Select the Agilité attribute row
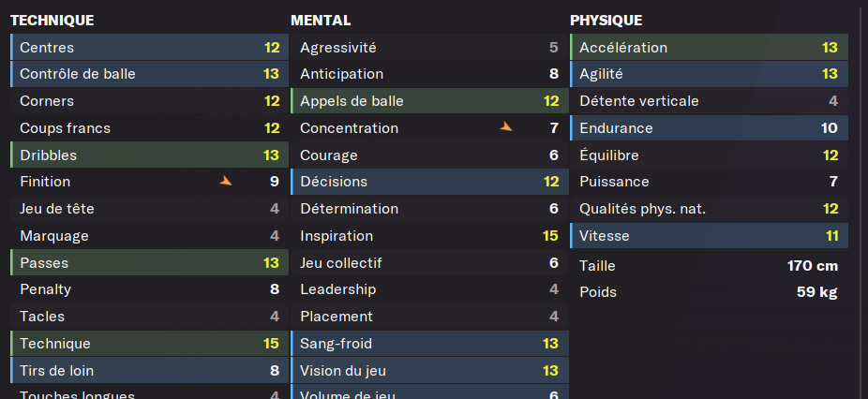Screen dimensions: 868x399 710,74
